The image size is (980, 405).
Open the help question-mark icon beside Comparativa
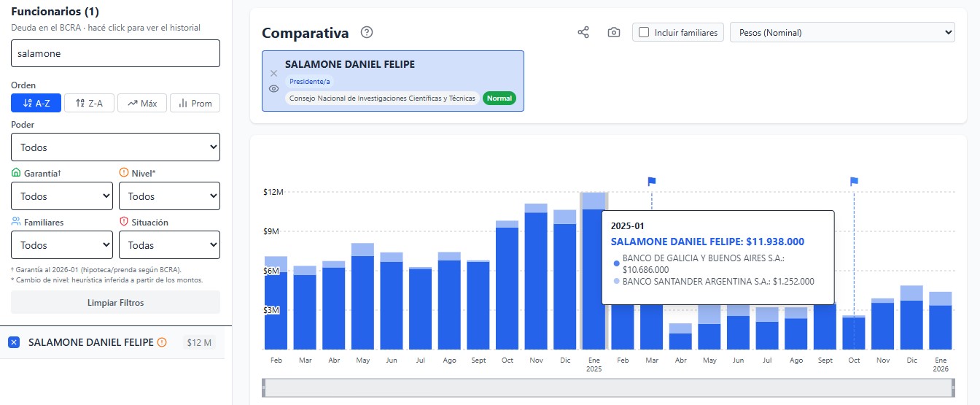click(x=367, y=32)
